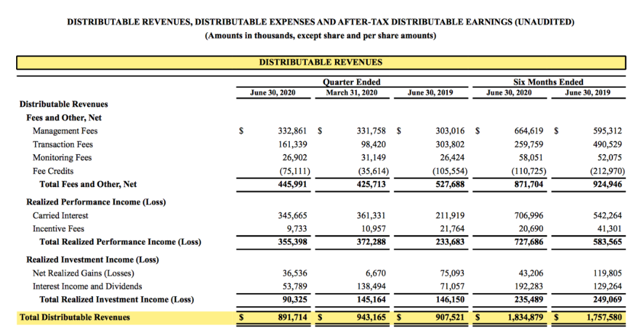This screenshot has height=332, width=644.
Task: Select the DISTRIBUTABLE REVENUES yellow header banner
Action: tap(321, 63)
